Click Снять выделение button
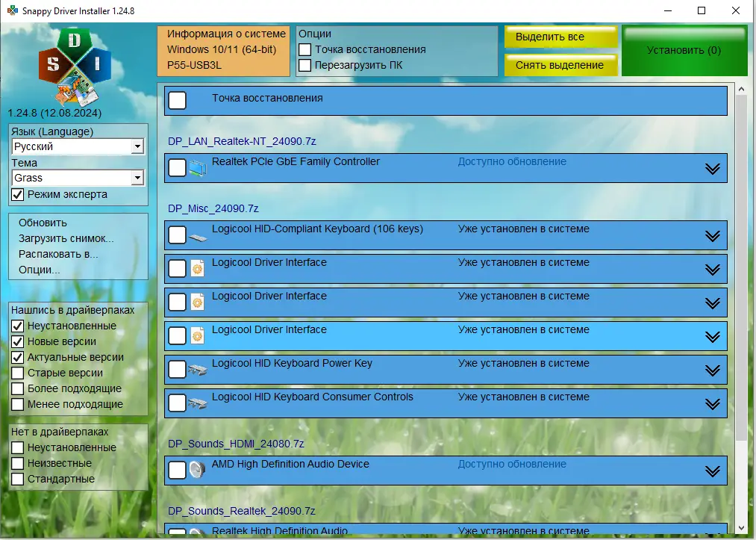 coord(560,65)
